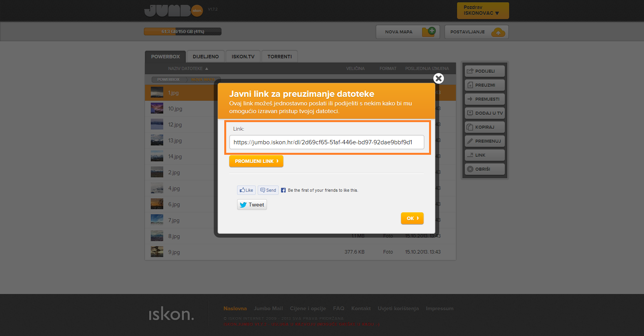Select the 10.jpg thumbnail

pyautogui.click(x=157, y=108)
